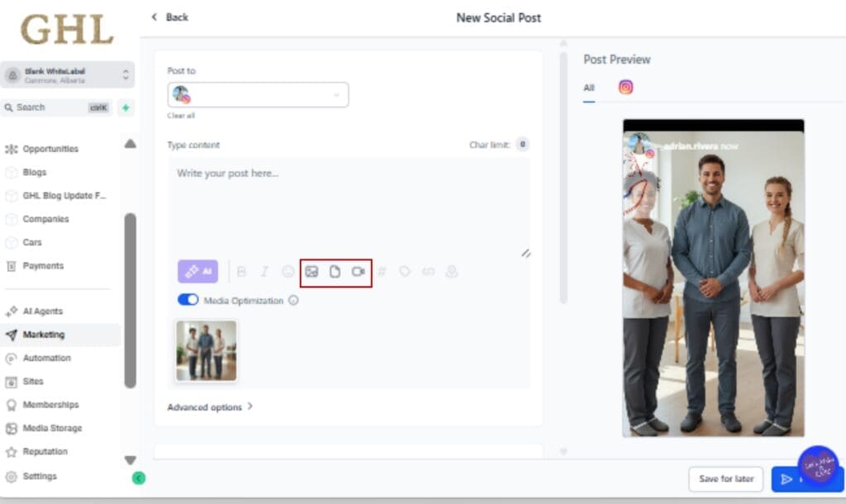Click the emoji picker icon
Image resolution: width=846 pixels, height=504 pixels.
click(288, 271)
